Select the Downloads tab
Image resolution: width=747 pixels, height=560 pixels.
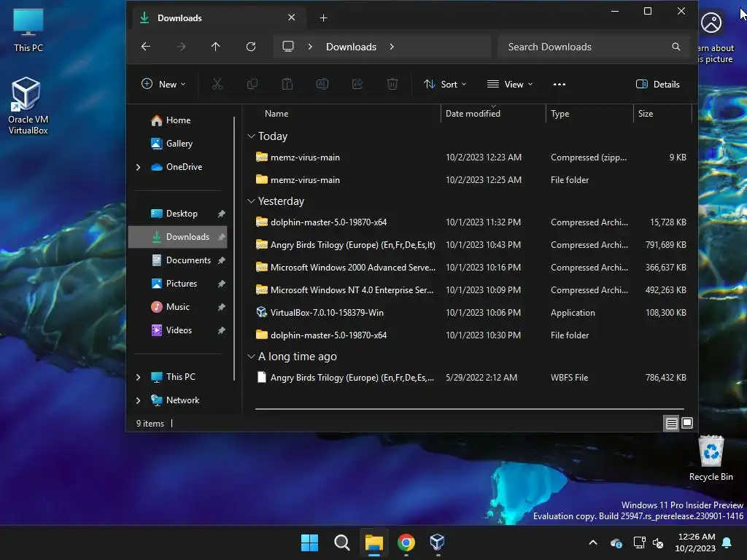click(x=217, y=18)
